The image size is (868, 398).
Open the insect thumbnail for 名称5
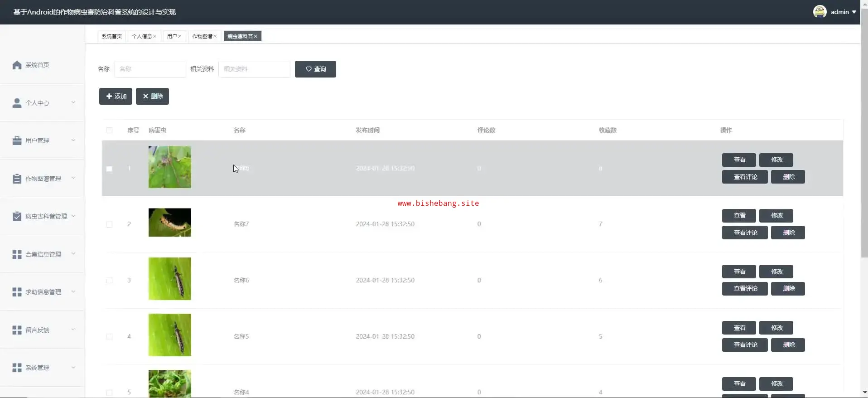(x=170, y=335)
